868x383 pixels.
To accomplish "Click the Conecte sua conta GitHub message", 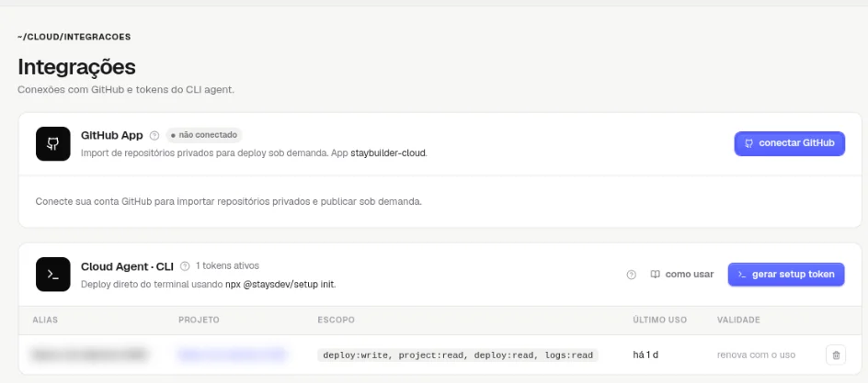I will click(229, 202).
